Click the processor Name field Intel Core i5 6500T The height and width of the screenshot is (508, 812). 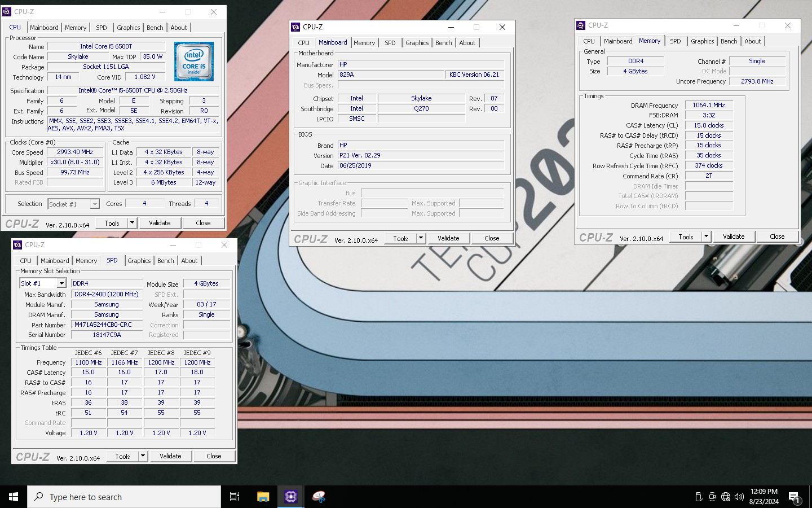tap(106, 46)
